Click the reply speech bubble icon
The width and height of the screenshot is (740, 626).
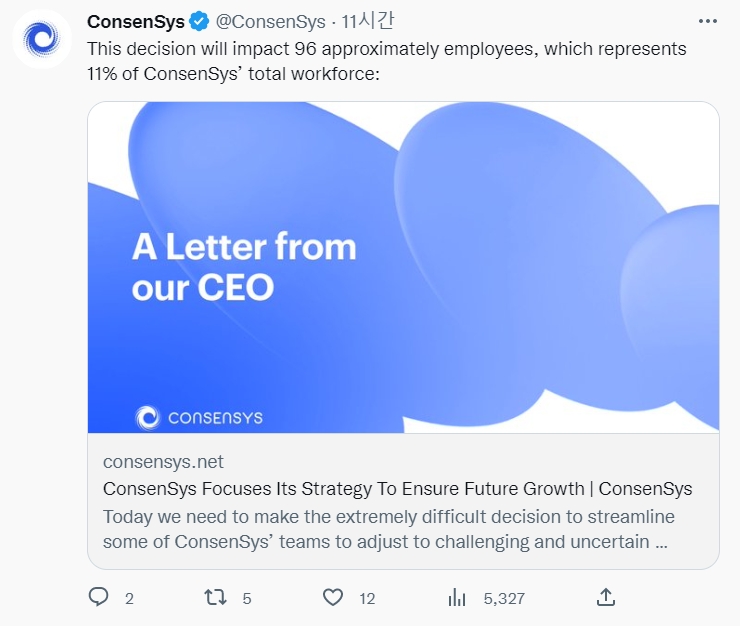click(98, 597)
